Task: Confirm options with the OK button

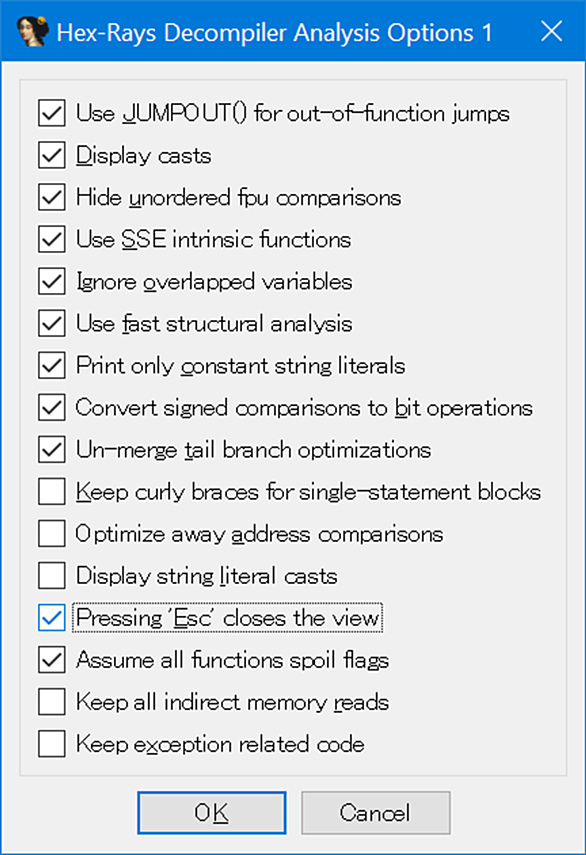Action: 212,812
